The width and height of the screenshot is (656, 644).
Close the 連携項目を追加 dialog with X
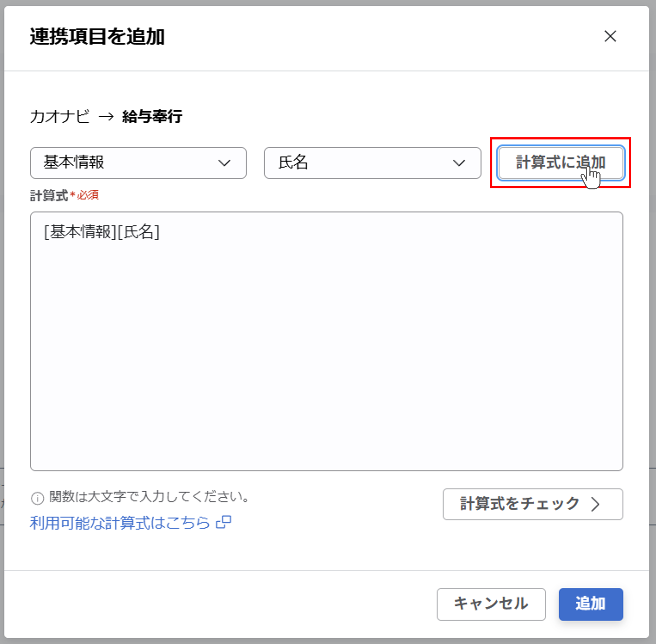pyautogui.click(x=610, y=36)
